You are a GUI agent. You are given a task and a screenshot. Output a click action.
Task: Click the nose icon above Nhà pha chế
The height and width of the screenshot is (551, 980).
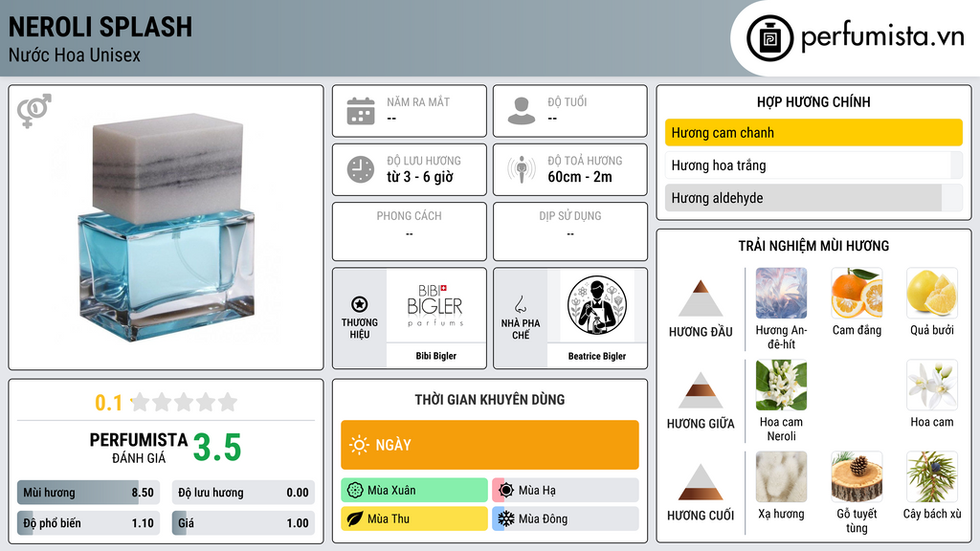(520, 304)
